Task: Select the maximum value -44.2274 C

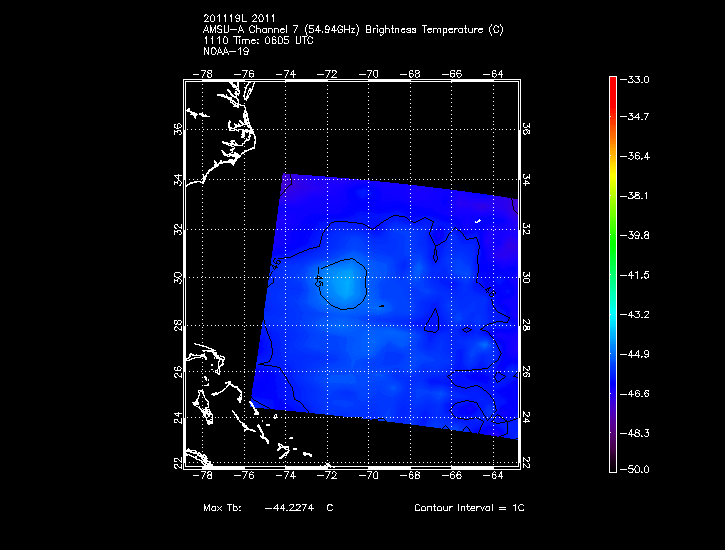Action: [299, 508]
